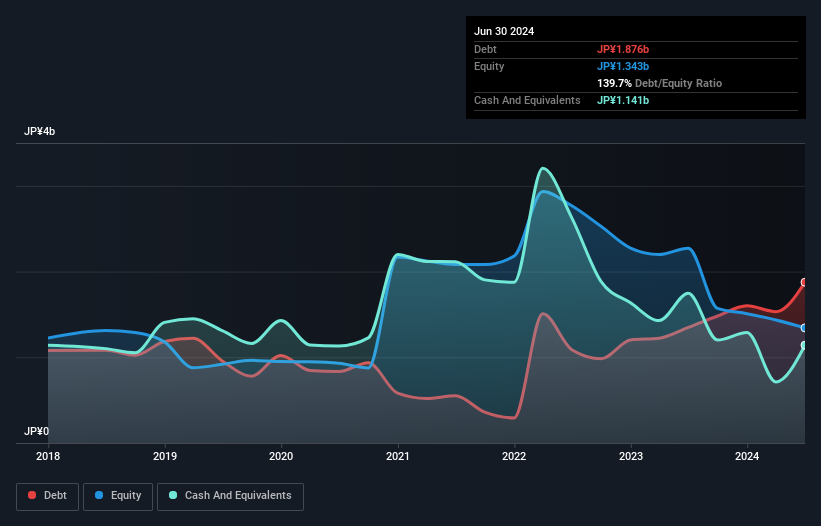Screen dimensions: 821x526
Task: Click the 2022 x-axis label
Action: point(514,456)
